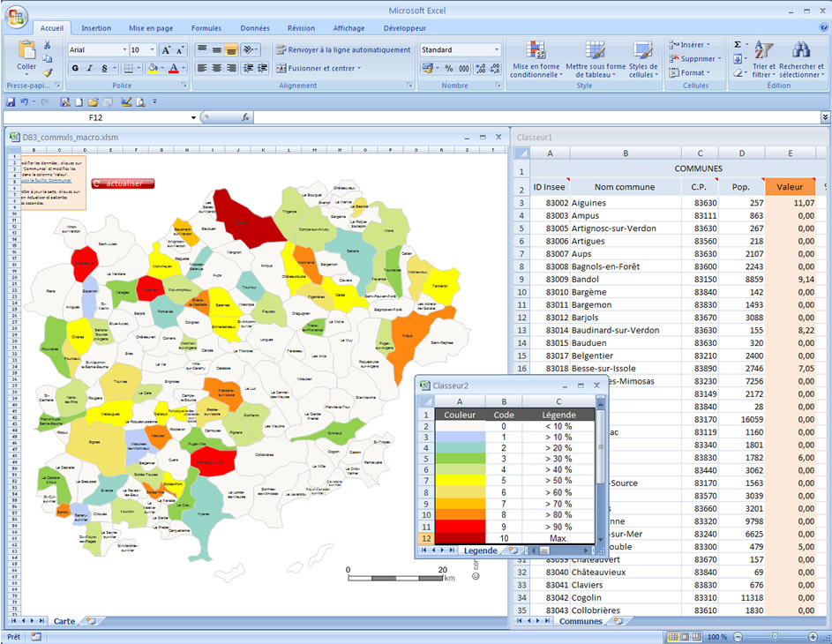The width and height of the screenshot is (832, 644).
Task: Decrease font size with small A icon
Action: tap(180, 50)
